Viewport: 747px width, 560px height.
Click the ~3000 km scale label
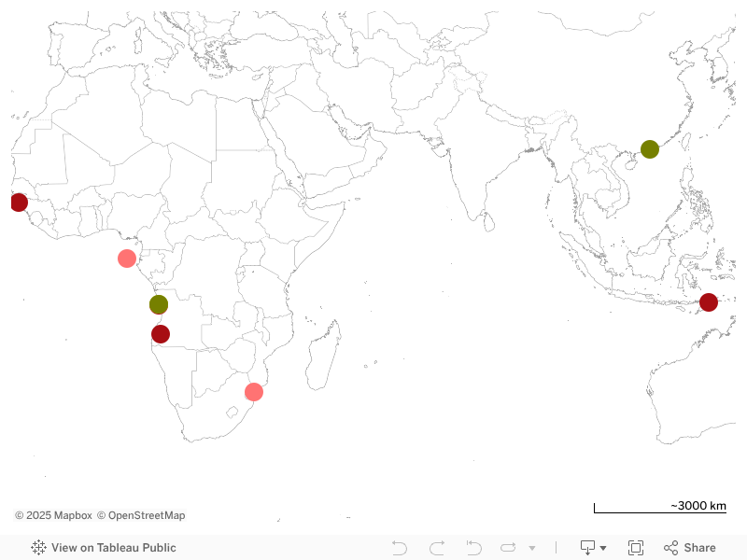(x=698, y=506)
